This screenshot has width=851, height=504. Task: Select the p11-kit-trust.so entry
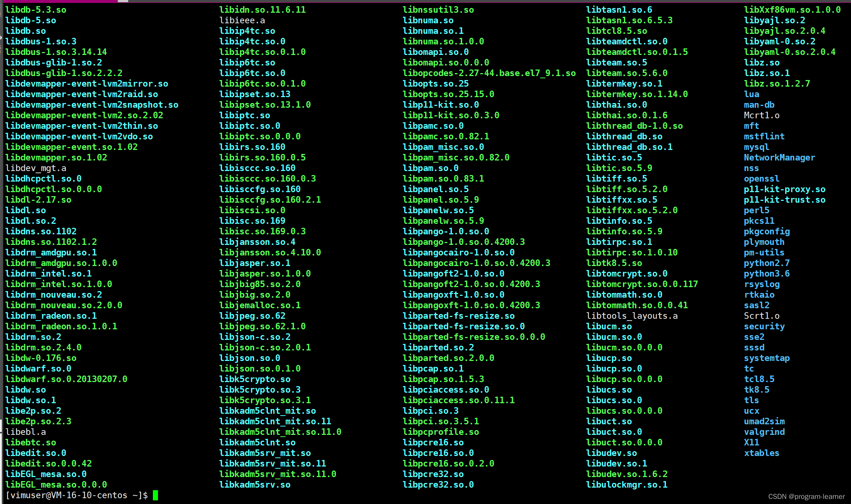coord(785,200)
